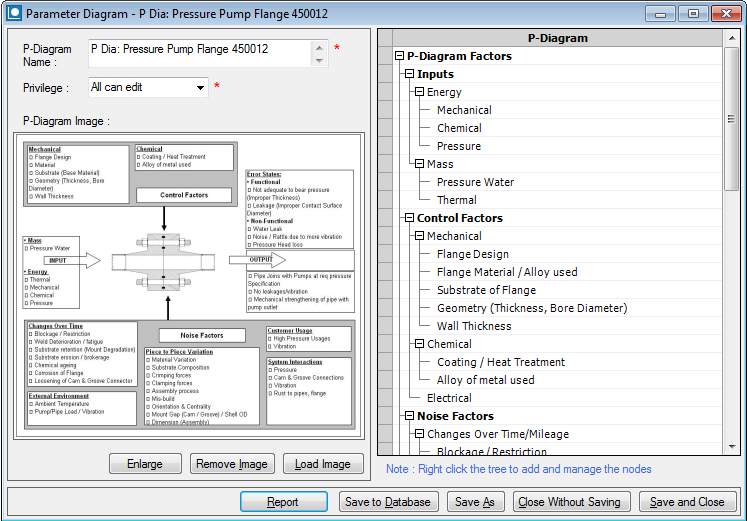Click Save to Database
Screen dimensions: 747x521
(387, 502)
